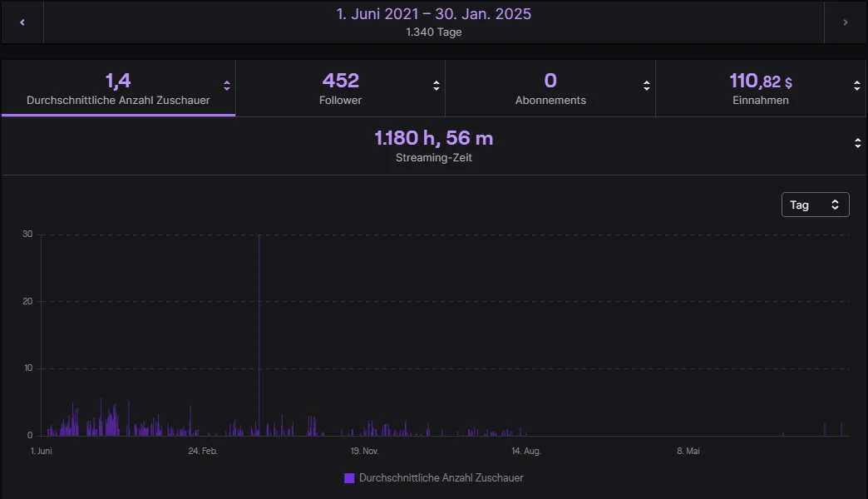Click the 24. Feb. x-axis label
The height and width of the screenshot is (499, 868).
pos(203,451)
